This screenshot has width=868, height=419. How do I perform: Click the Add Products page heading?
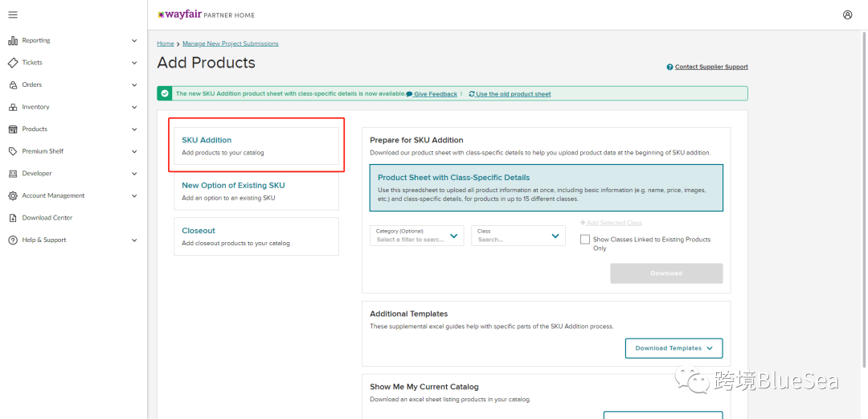point(206,63)
